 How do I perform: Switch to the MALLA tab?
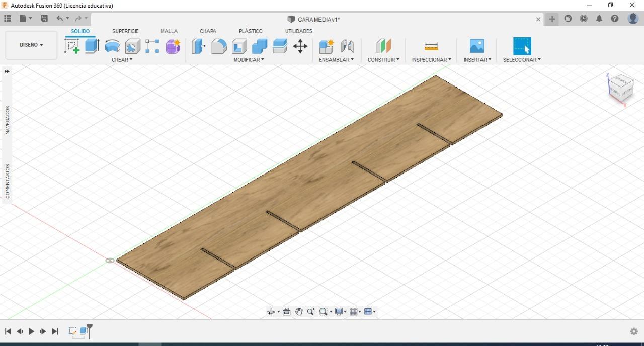[169, 31]
